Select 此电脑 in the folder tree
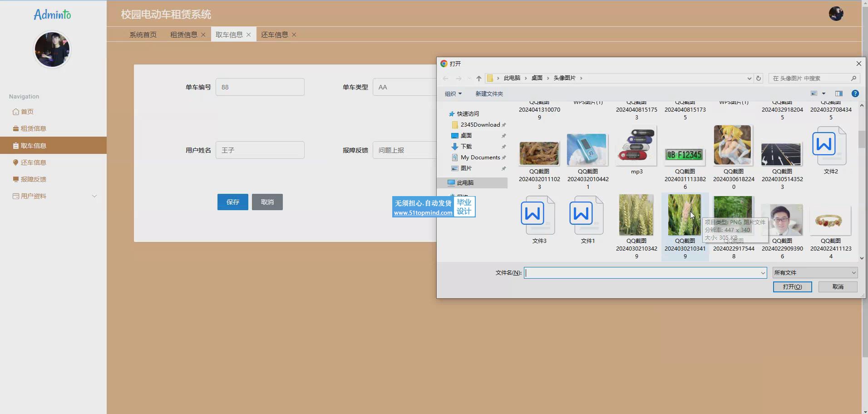The height and width of the screenshot is (414, 868). (x=472, y=182)
